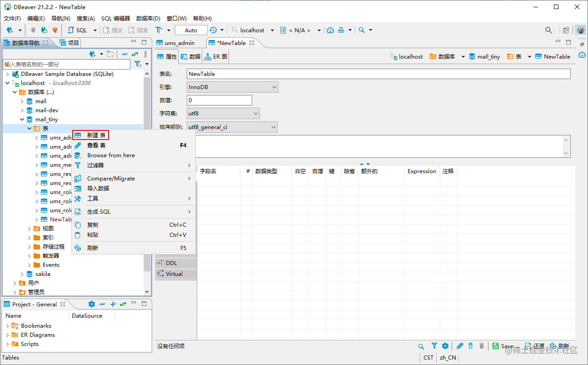
Task: Click the transaction mode icon in toolbar
Action: point(159,30)
